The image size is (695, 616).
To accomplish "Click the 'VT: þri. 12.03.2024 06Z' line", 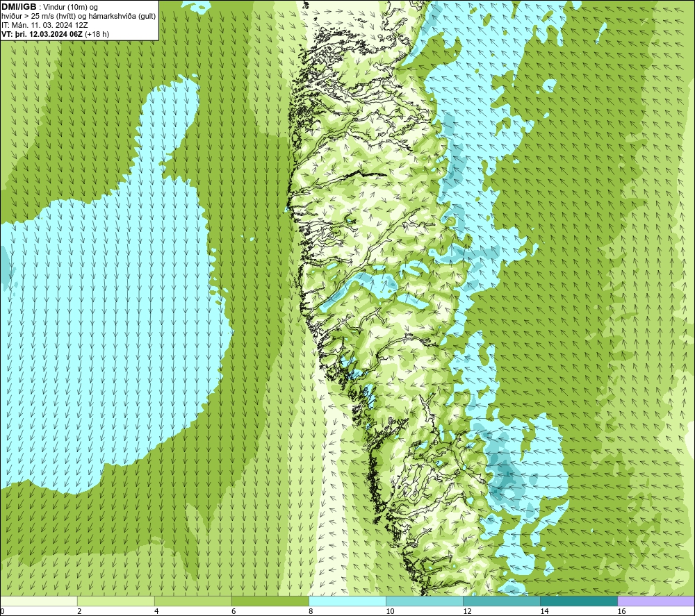I will point(55,34).
